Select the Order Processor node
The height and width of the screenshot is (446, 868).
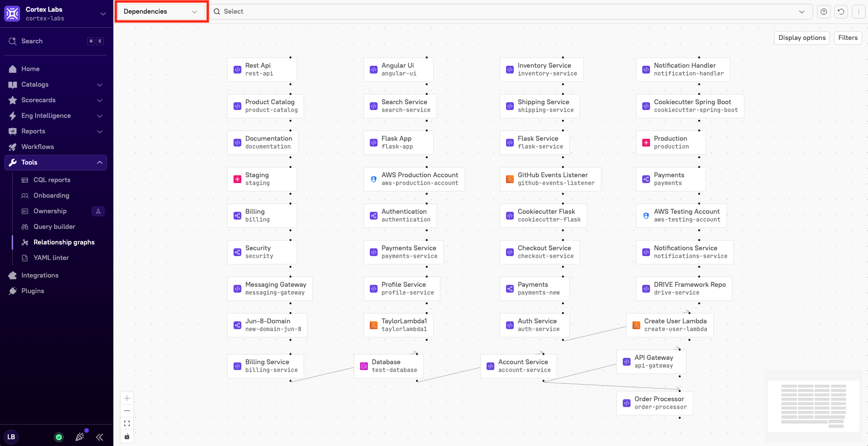coord(655,403)
